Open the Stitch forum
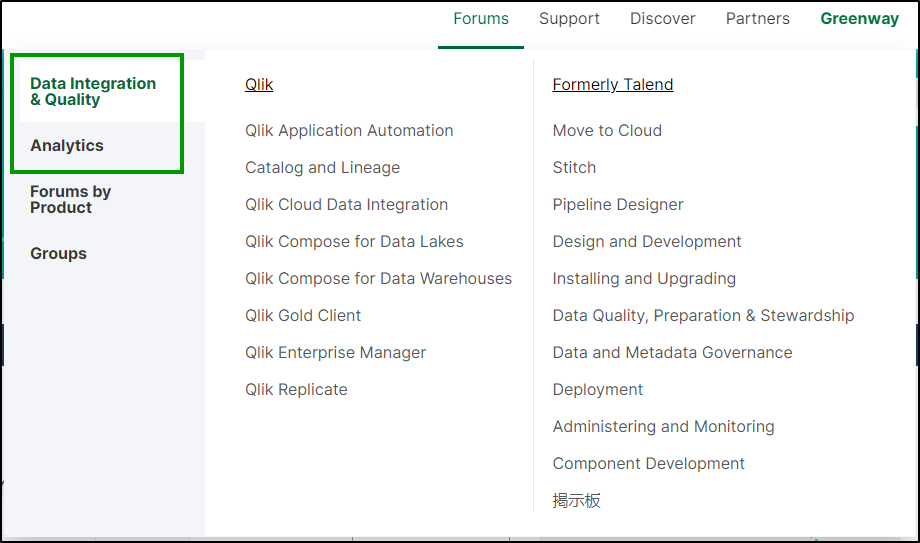 [x=574, y=167]
